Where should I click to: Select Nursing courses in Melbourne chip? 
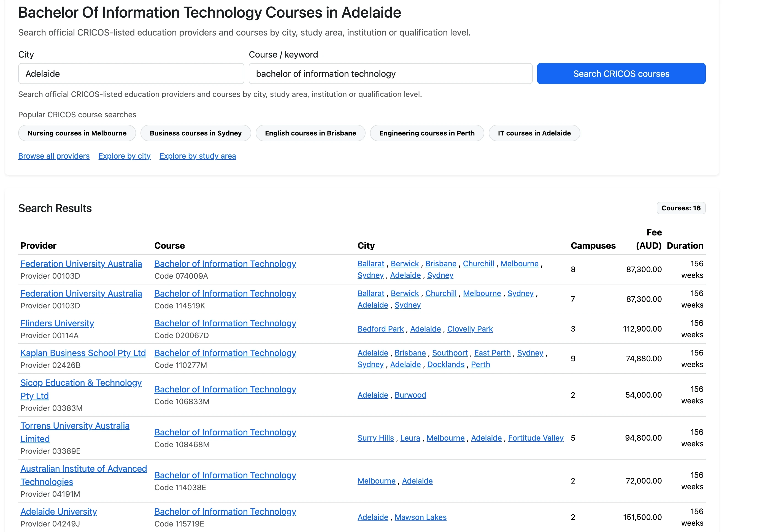[x=77, y=133]
